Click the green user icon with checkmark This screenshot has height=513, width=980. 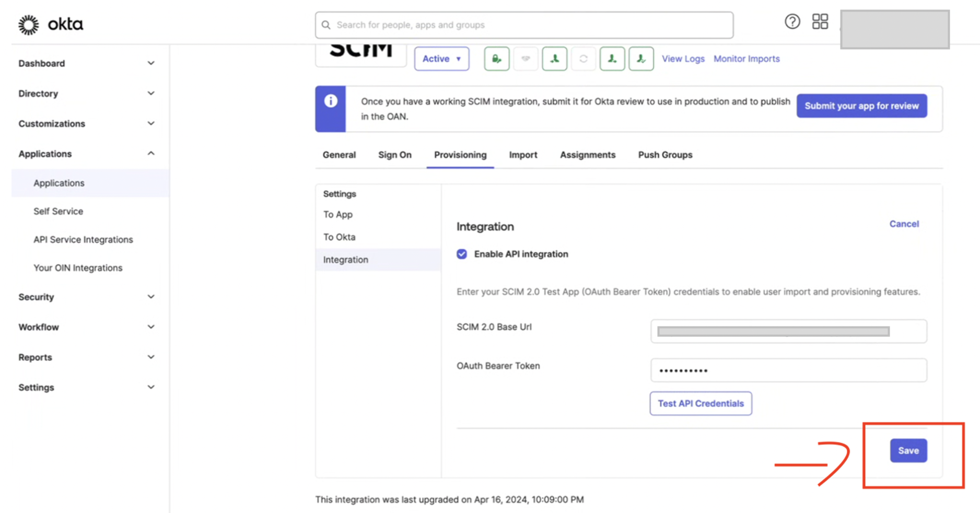click(641, 59)
